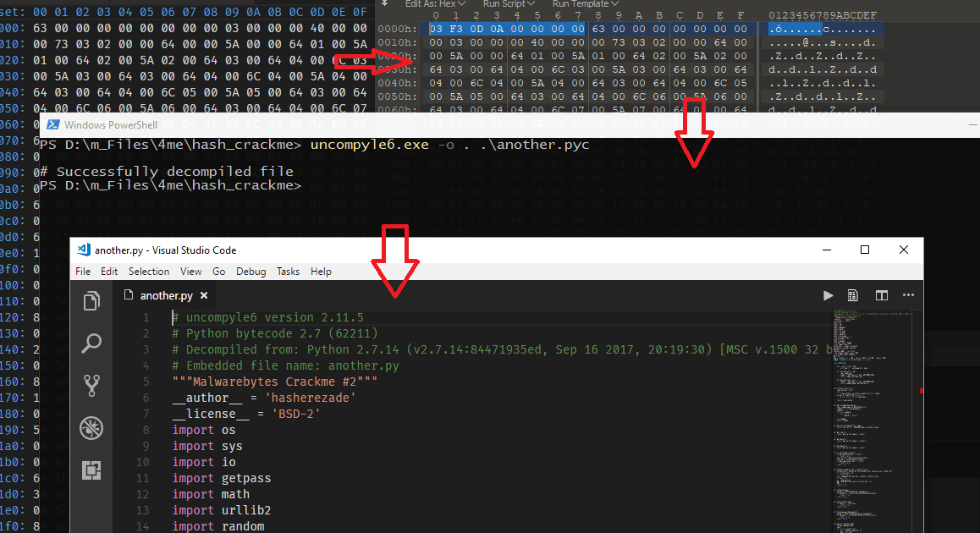Open the Explorer icon in VS Code sidebar

pyautogui.click(x=91, y=301)
